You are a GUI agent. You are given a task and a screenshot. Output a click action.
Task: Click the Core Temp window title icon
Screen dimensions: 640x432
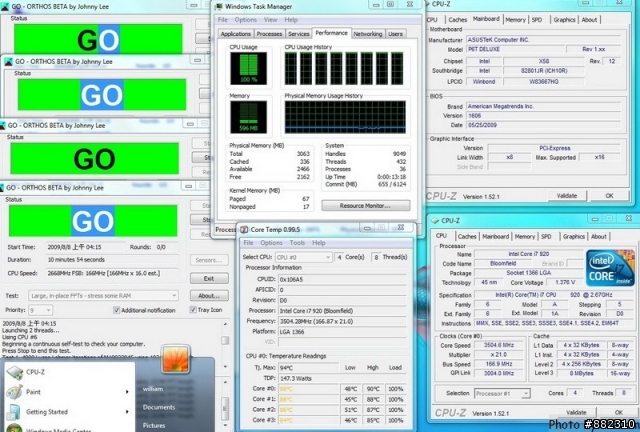point(244,229)
